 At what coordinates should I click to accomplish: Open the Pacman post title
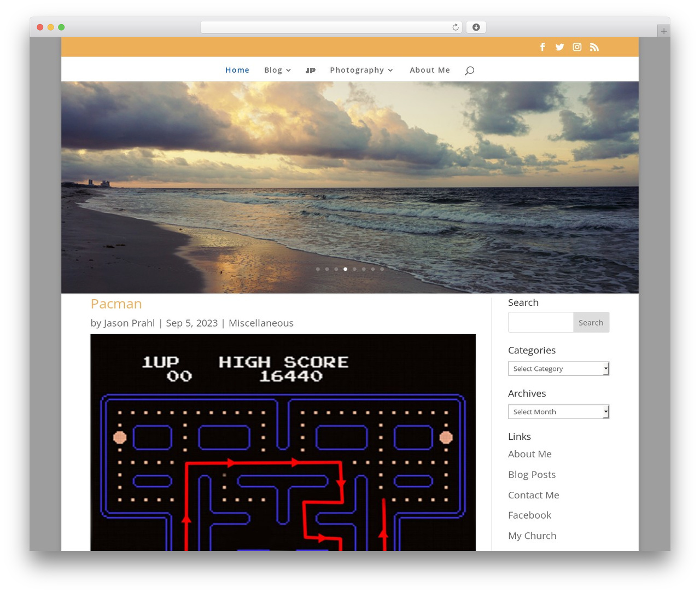[x=116, y=304]
